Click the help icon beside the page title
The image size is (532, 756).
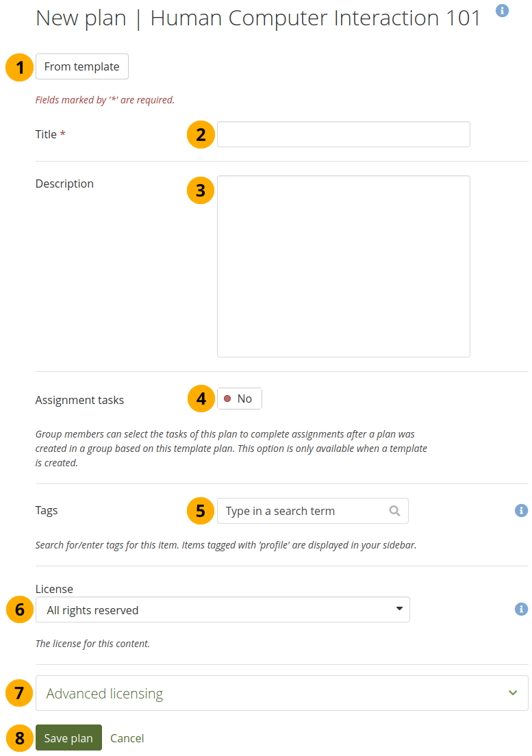pyautogui.click(x=502, y=10)
